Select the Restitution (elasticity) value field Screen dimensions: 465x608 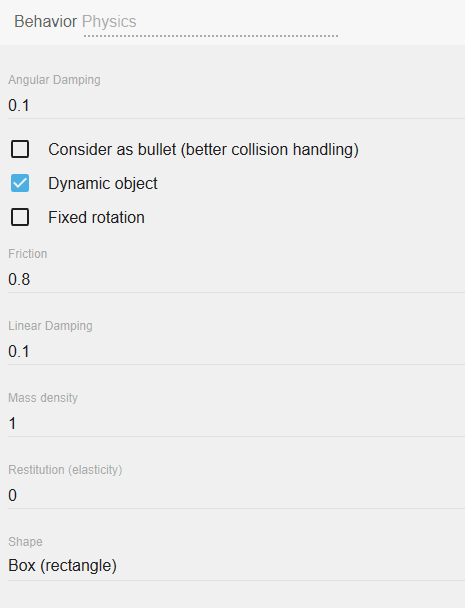236,496
